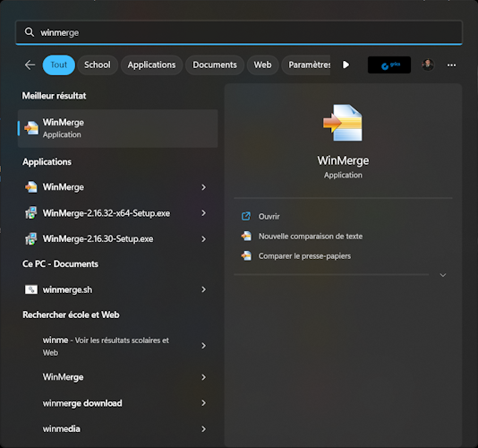Switch to the Web filter tab
Viewport: 478px width, 448px height.
pyautogui.click(x=262, y=65)
